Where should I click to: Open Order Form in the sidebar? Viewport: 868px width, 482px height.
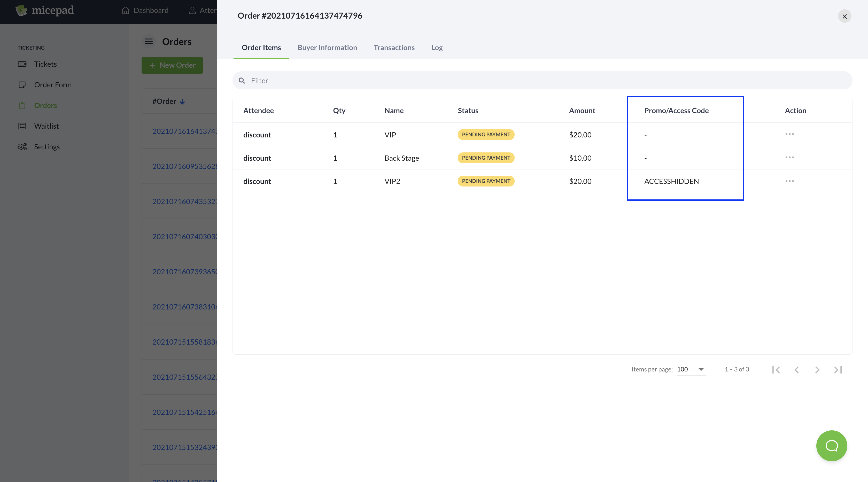tap(52, 84)
